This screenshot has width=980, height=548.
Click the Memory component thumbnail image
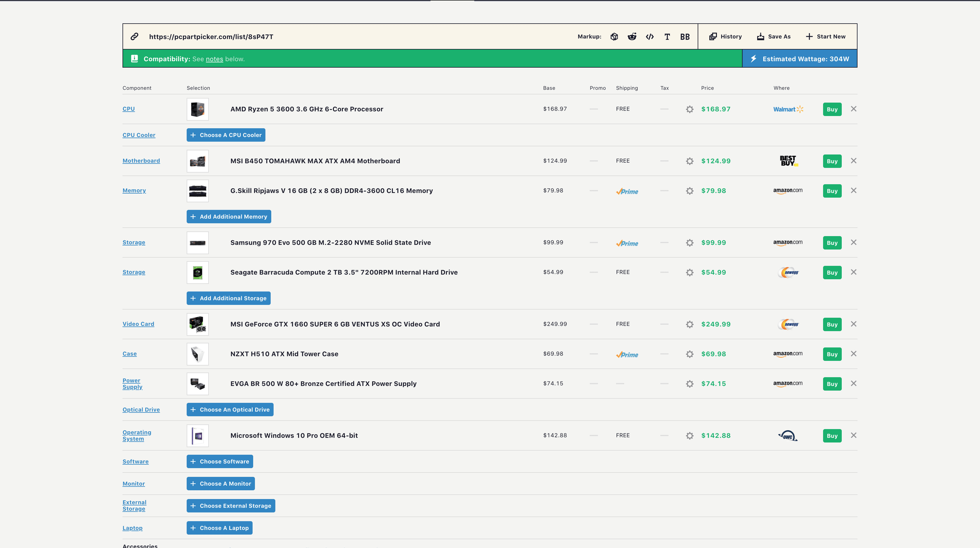click(197, 190)
